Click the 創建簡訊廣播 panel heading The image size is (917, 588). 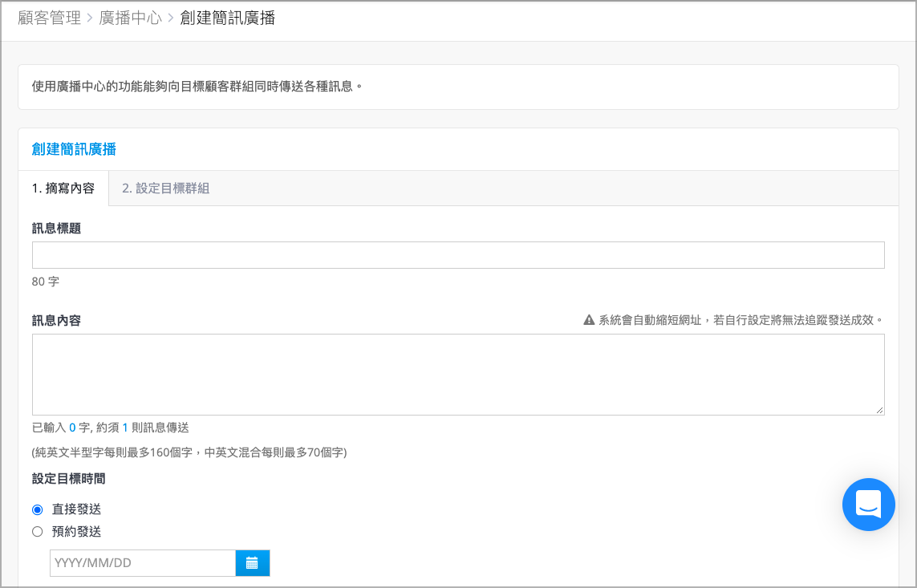coord(74,150)
